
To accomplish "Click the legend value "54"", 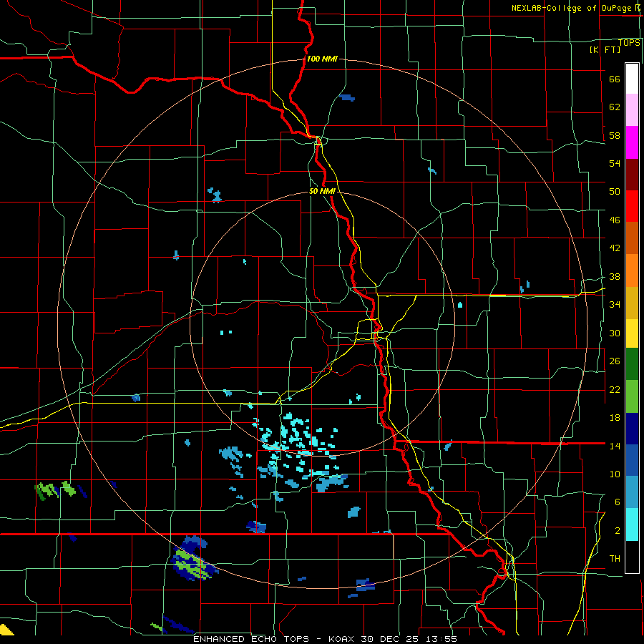I will tap(615, 163).
